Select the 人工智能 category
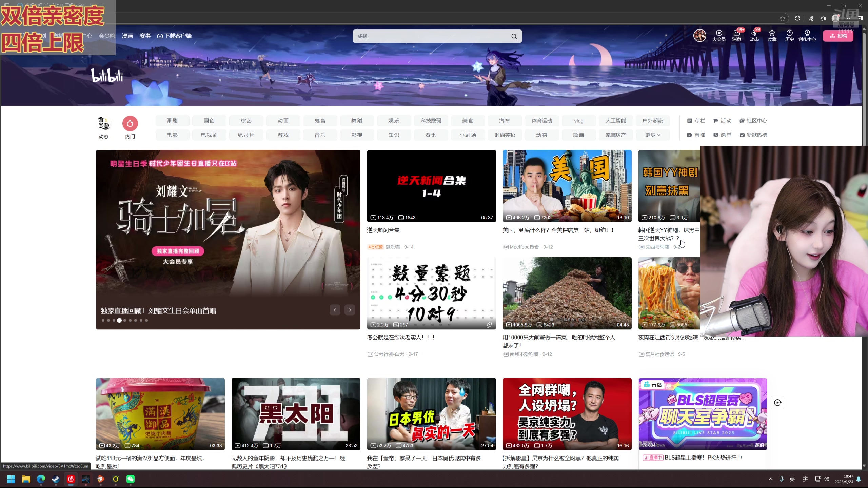 click(x=615, y=121)
